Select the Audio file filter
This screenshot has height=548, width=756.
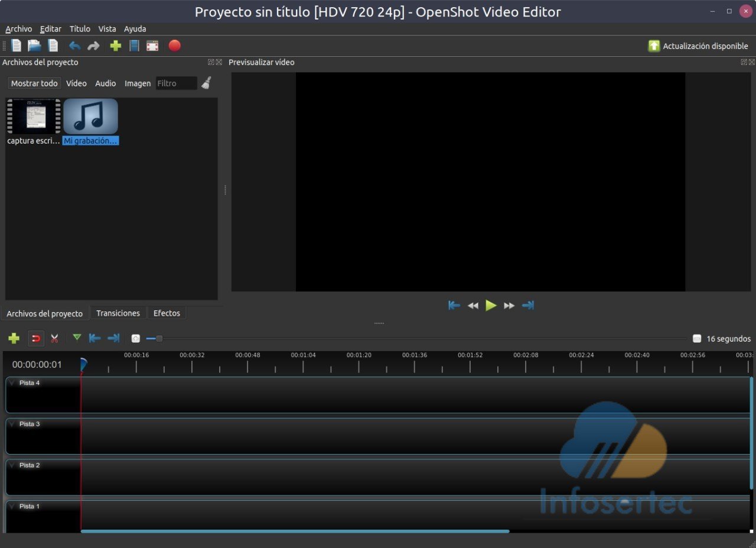click(106, 83)
